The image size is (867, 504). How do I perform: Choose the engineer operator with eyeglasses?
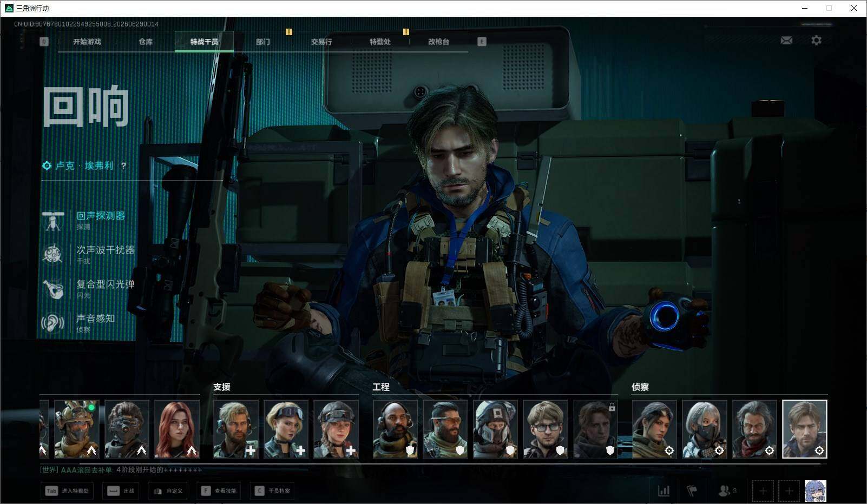tap(546, 429)
